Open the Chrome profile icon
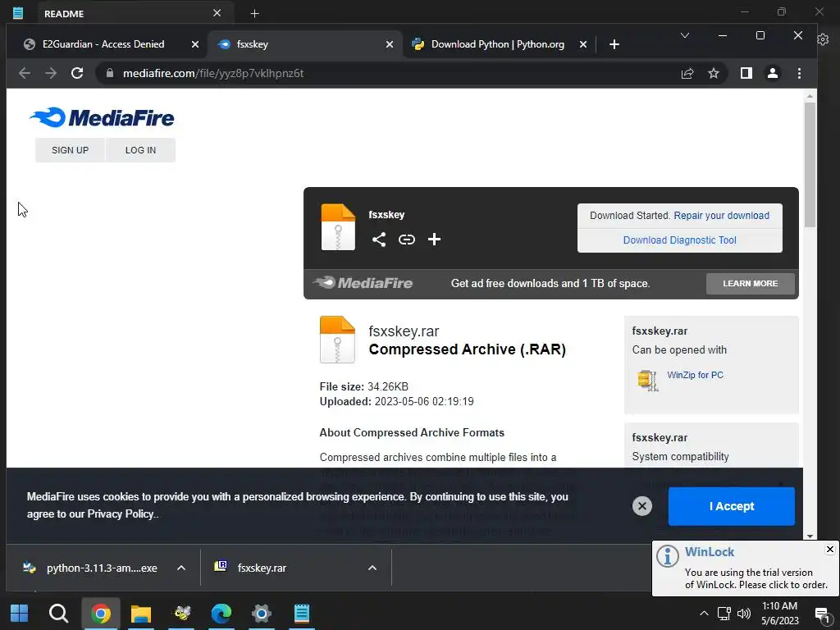The height and width of the screenshot is (630, 840). [x=773, y=73]
